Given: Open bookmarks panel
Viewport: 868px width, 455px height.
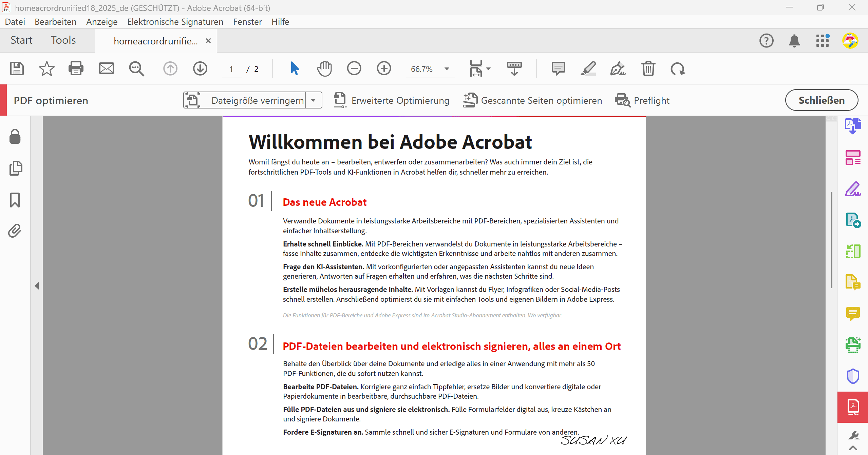Looking at the screenshot, I should click(15, 200).
